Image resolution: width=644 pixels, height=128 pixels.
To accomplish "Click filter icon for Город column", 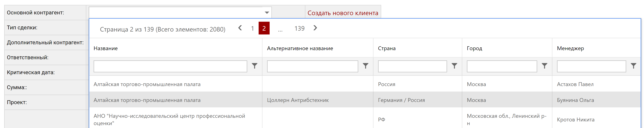I will [544, 66].
